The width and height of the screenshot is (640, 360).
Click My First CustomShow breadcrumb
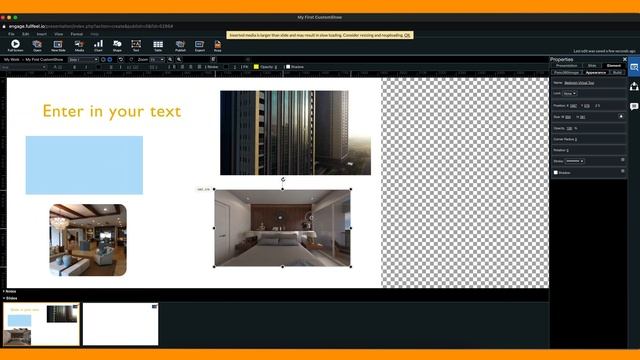coord(44,60)
